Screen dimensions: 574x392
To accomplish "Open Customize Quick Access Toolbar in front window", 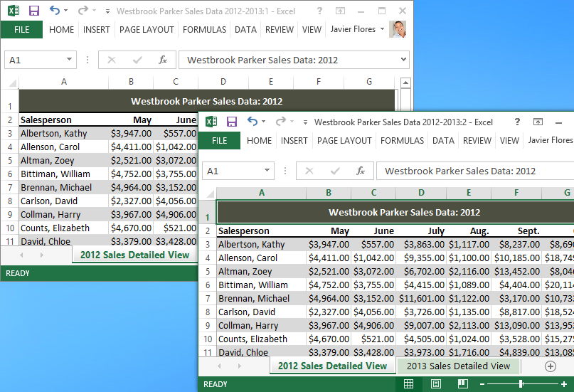I will tap(305, 122).
